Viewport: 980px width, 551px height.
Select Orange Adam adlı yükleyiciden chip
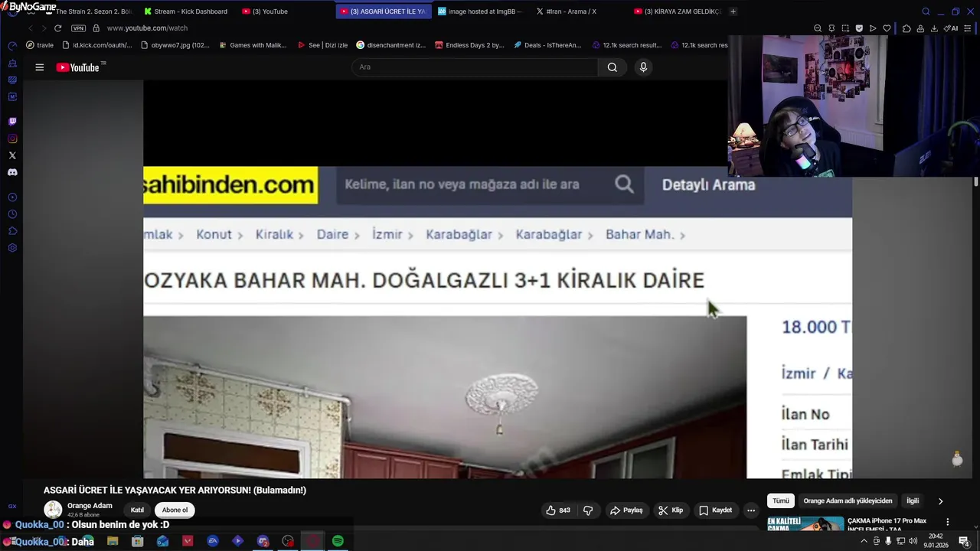[x=848, y=501]
